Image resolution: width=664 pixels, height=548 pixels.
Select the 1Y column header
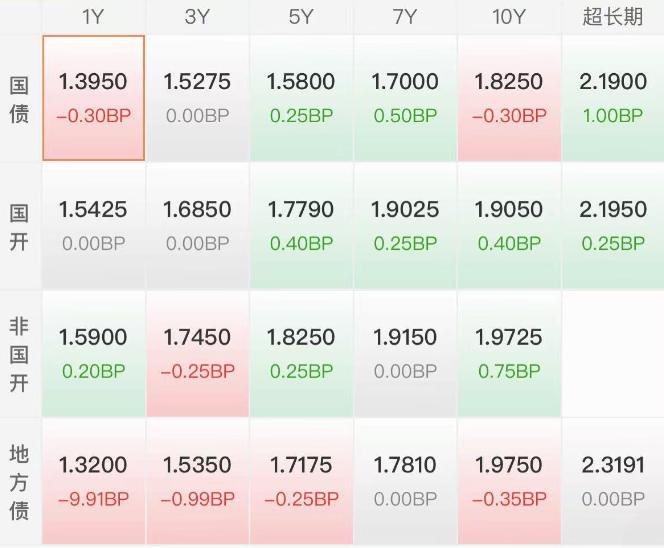pos(93,17)
